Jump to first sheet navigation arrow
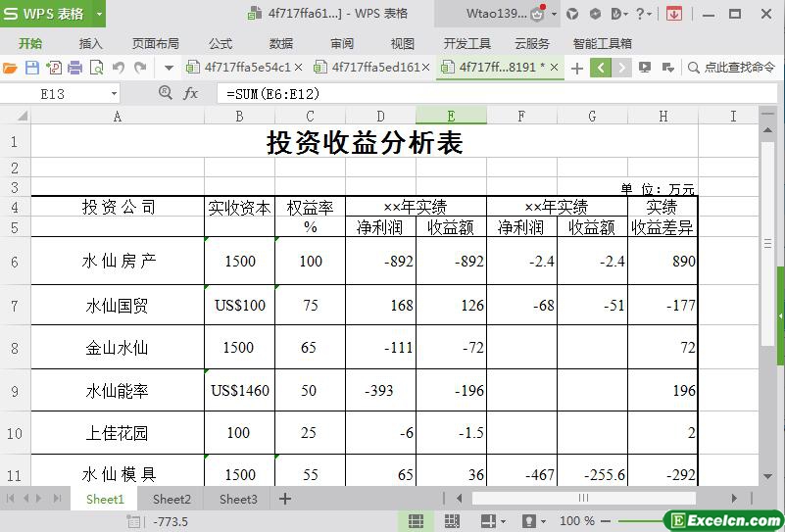This screenshot has height=532, width=785. (x=10, y=498)
